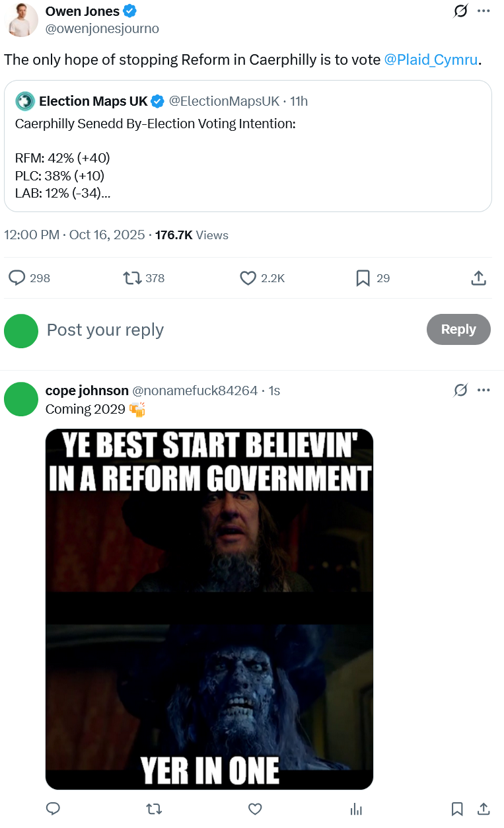Image resolution: width=504 pixels, height=828 pixels.
Task: Click the Post your reply field
Action: (231, 330)
